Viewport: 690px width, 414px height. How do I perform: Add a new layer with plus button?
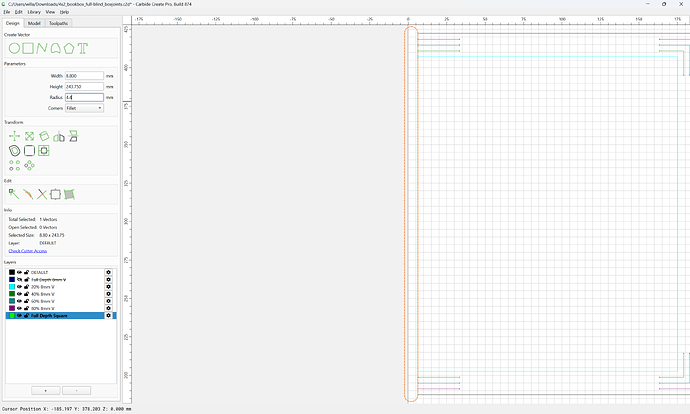(x=46, y=391)
